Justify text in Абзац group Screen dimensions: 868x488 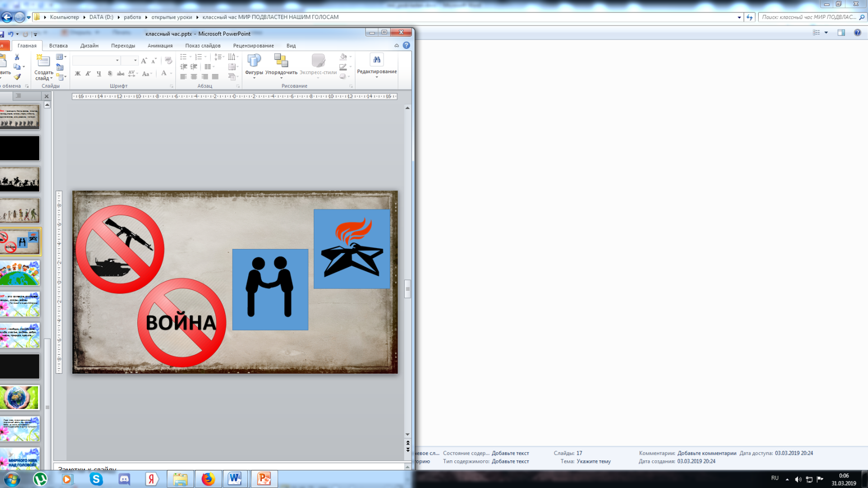pos(215,77)
